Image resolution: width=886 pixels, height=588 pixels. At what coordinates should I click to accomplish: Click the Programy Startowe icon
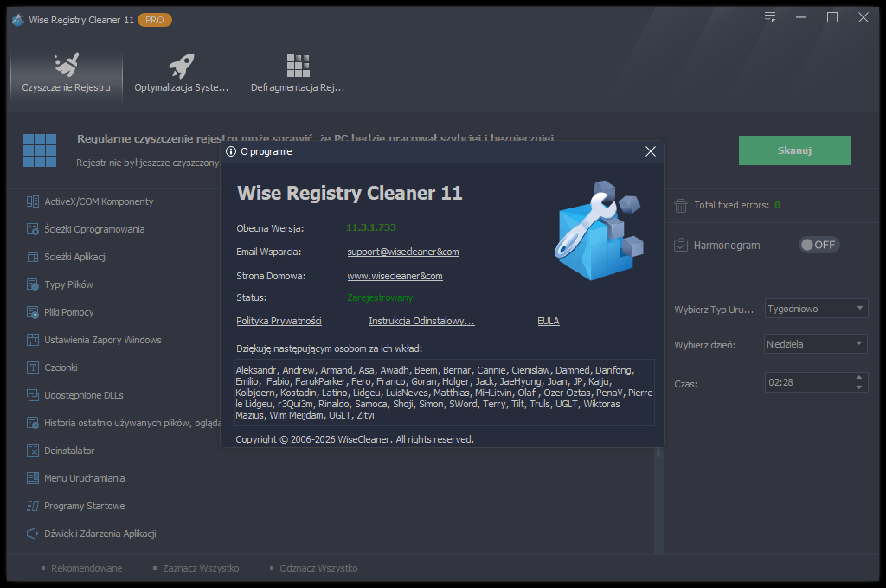[x=33, y=506]
